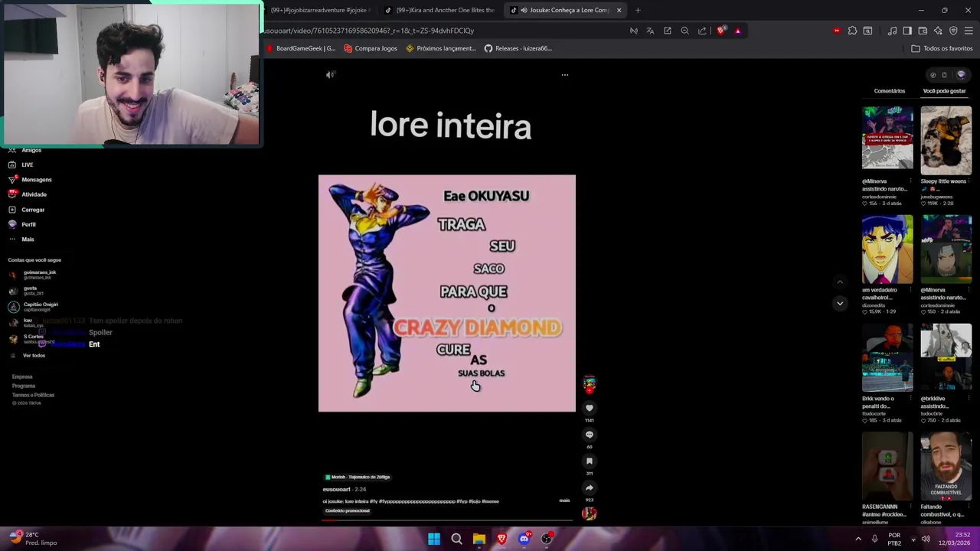Screen dimensions: 980x551
Task: Open Amigos in the sidebar
Action: (24, 150)
